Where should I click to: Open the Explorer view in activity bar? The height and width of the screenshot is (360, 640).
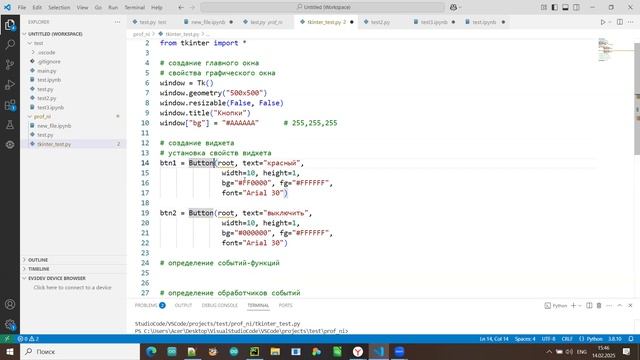click(10, 25)
